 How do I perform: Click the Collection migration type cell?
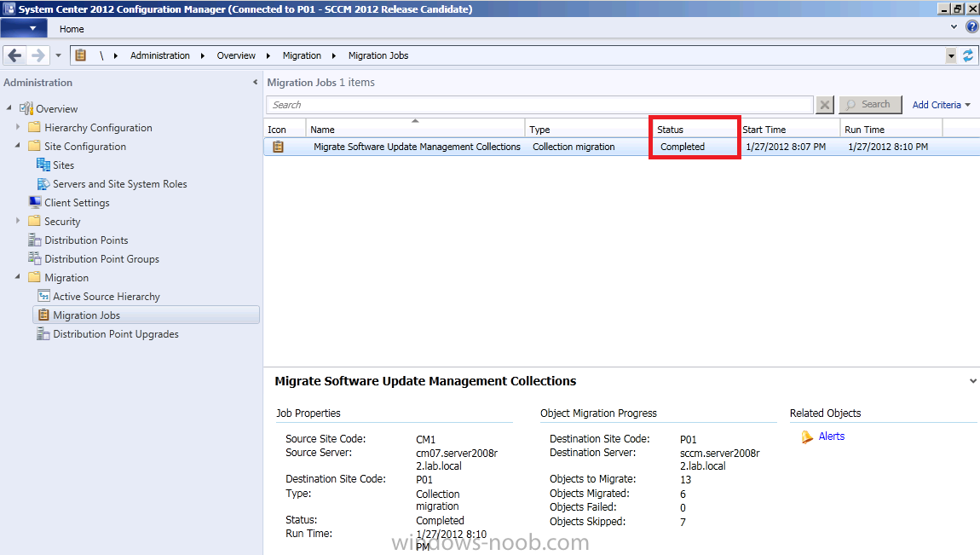[x=574, y=147]
